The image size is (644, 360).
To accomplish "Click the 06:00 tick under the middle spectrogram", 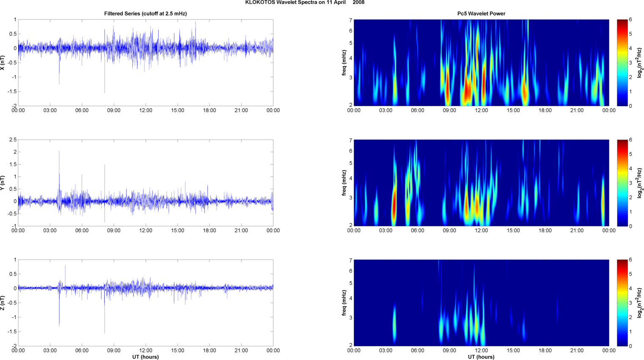I will [418, 231].
